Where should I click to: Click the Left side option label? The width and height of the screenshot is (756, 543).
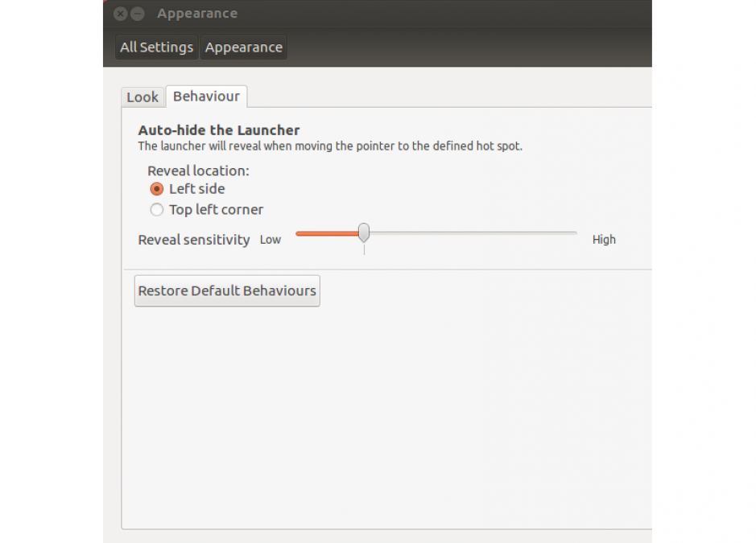[x=196, y=189]
